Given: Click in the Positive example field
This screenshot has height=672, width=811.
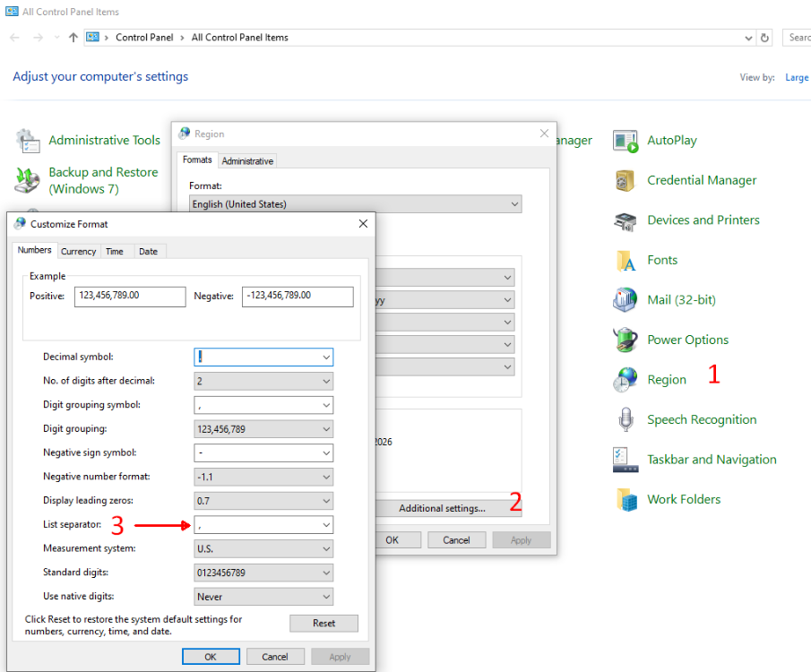Looking at the screenshot, I should point(130,296).
